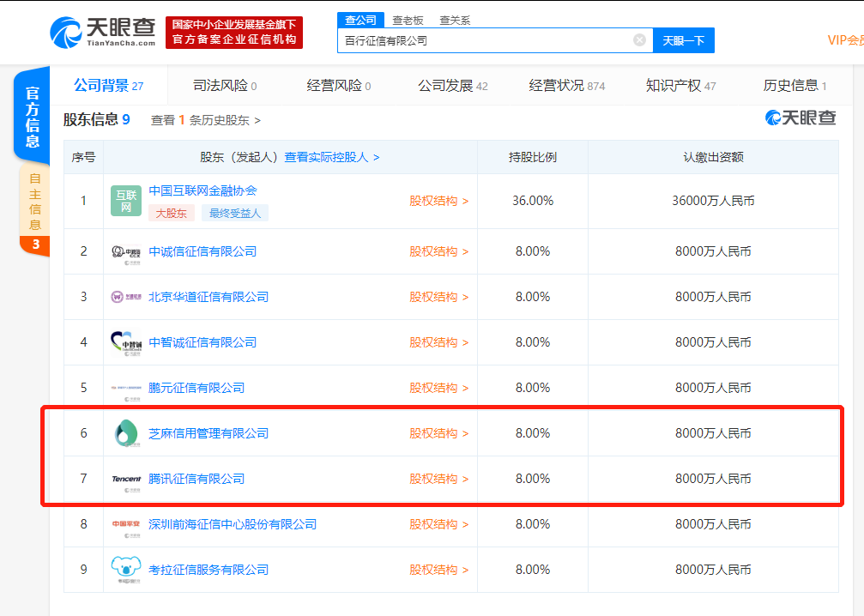Click the 最终受益人 tag
This screenshot has height=616, width=864.
(x=235, y=214)
